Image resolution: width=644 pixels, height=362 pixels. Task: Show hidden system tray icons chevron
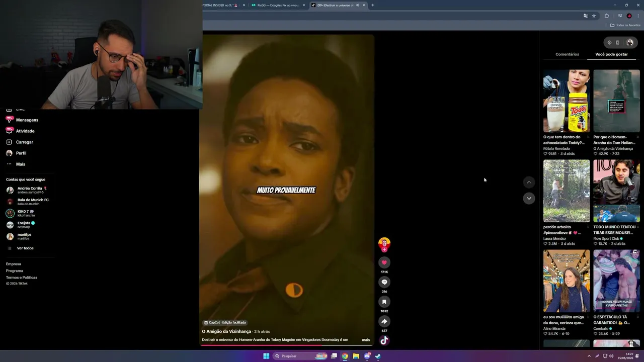(x=589, y=356)
